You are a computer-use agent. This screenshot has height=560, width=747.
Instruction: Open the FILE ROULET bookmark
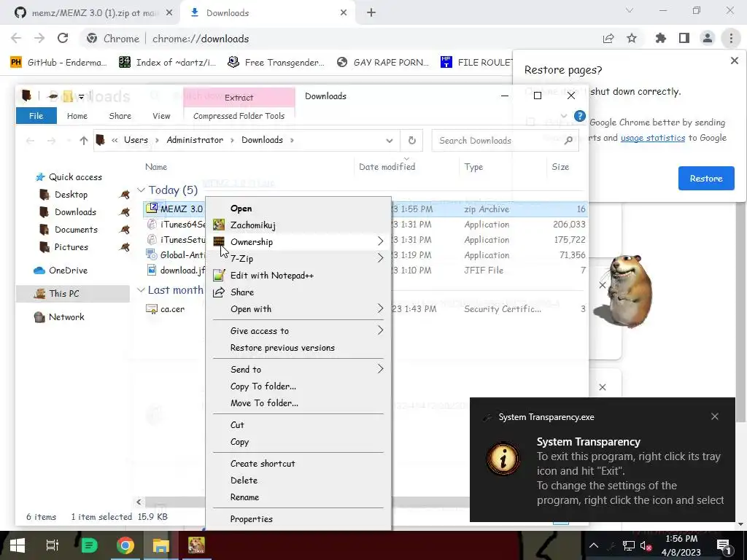[476, 62]
